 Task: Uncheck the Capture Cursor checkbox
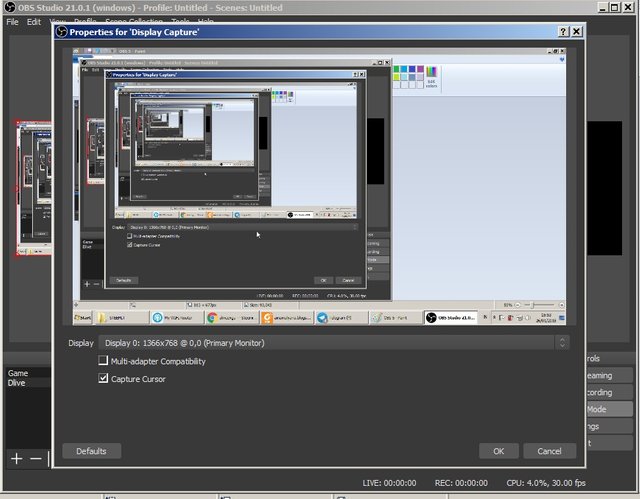pyautogui.click(x=103, y=378)
